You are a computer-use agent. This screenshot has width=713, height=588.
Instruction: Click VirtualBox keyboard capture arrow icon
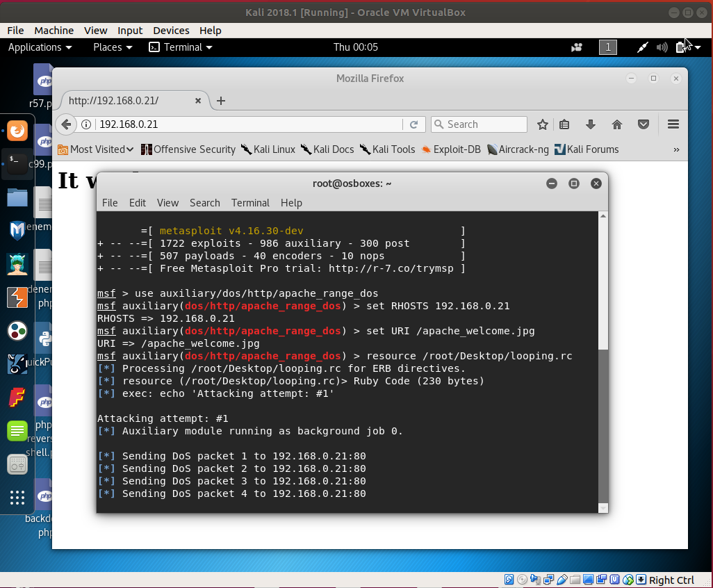click(641, 580)
